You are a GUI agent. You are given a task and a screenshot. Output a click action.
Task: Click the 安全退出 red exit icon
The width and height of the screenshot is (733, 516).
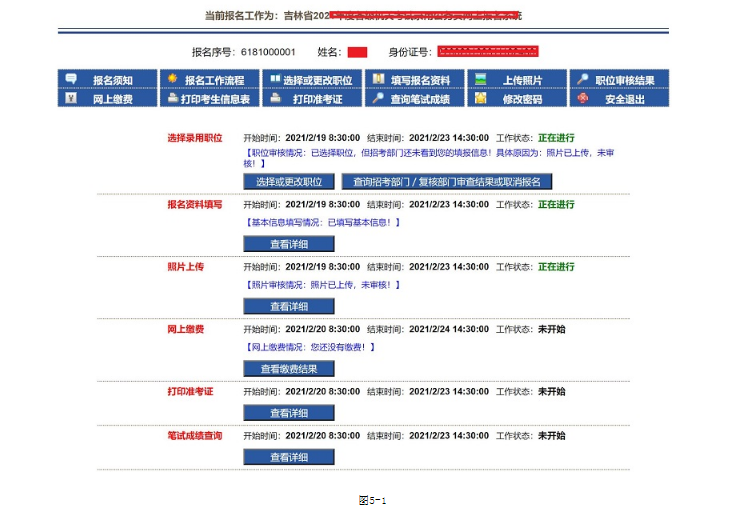click(x=583, y=99)
